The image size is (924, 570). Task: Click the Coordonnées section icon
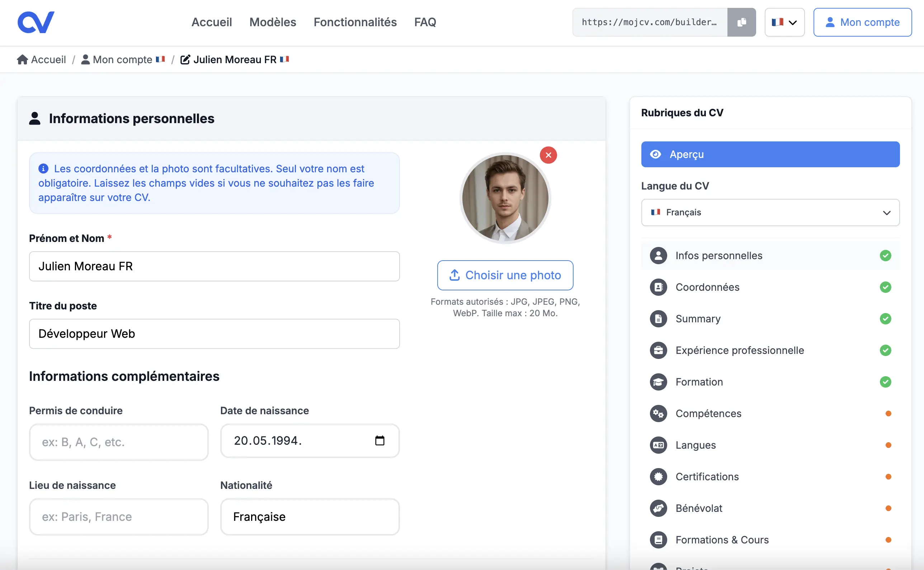click(x=658, y=287)
